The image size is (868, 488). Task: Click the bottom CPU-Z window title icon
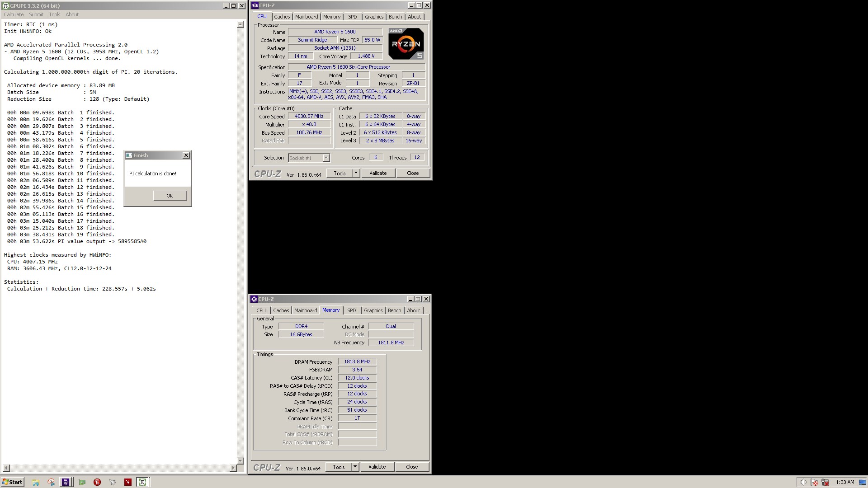coord(254,299)
